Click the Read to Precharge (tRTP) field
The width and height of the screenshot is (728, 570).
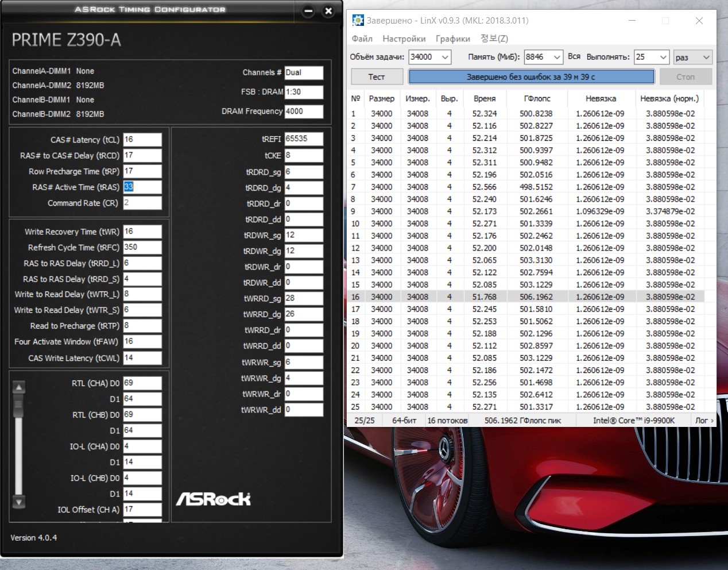(x=142, y=326)
